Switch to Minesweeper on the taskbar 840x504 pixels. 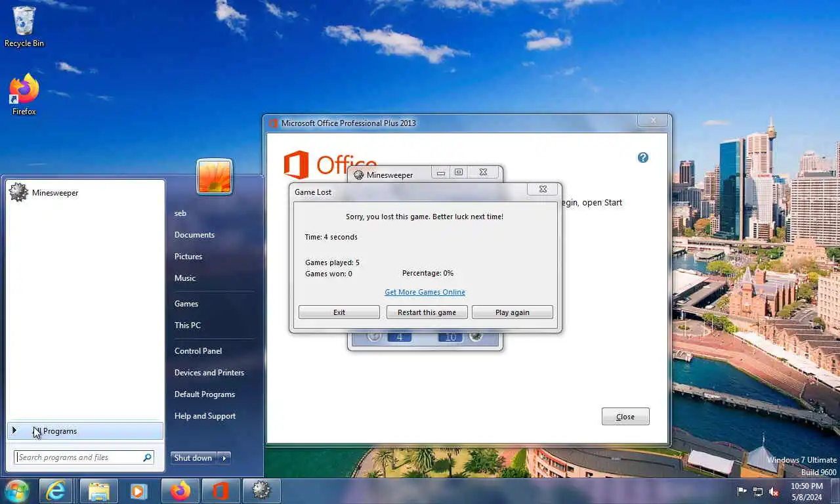click(262, 491)
